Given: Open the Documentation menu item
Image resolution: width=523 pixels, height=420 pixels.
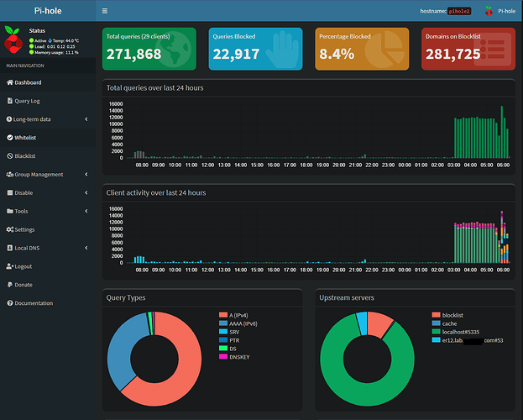Looking at the screenshot, I should [34, 303].
